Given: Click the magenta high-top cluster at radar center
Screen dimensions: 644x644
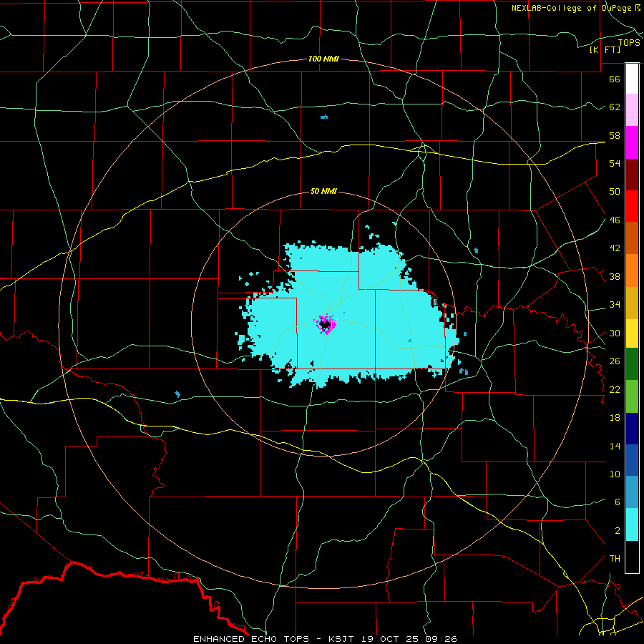Looking at the screenshot, I should (326, 324).
